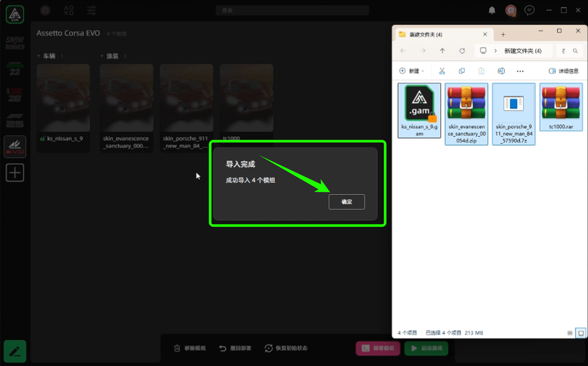Image resolution: width=588 pixels, height=366 pixels.
Task: Click the Rename icon in Explorer toolbar
Action: click(501, 71)
